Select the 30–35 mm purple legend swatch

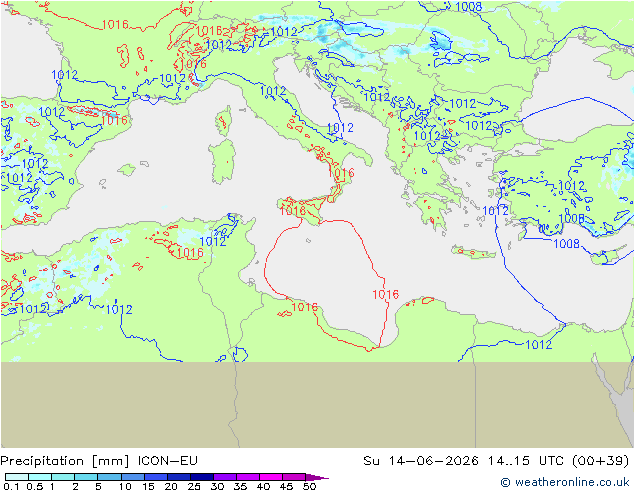pos(225,477)
